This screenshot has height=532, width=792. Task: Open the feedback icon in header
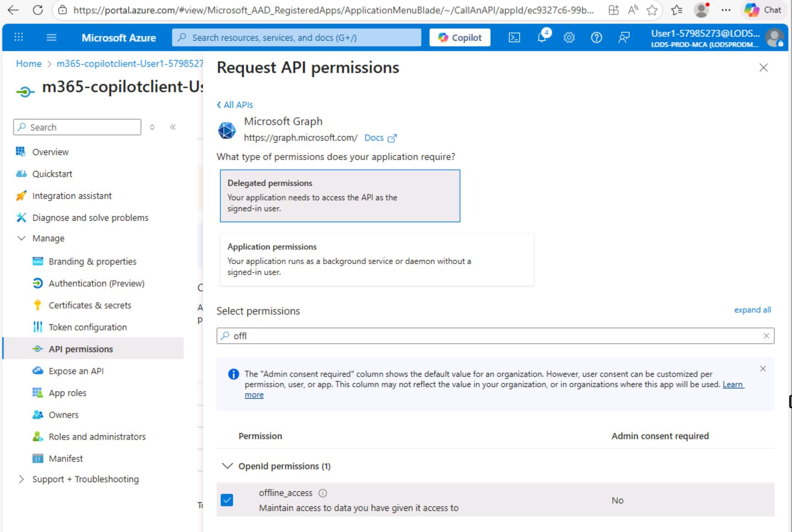point(624,38)
